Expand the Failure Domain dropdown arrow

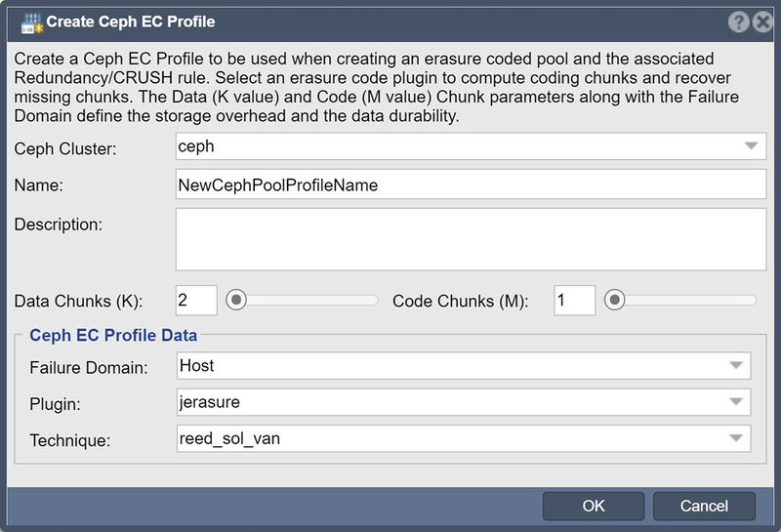[736, 366]
